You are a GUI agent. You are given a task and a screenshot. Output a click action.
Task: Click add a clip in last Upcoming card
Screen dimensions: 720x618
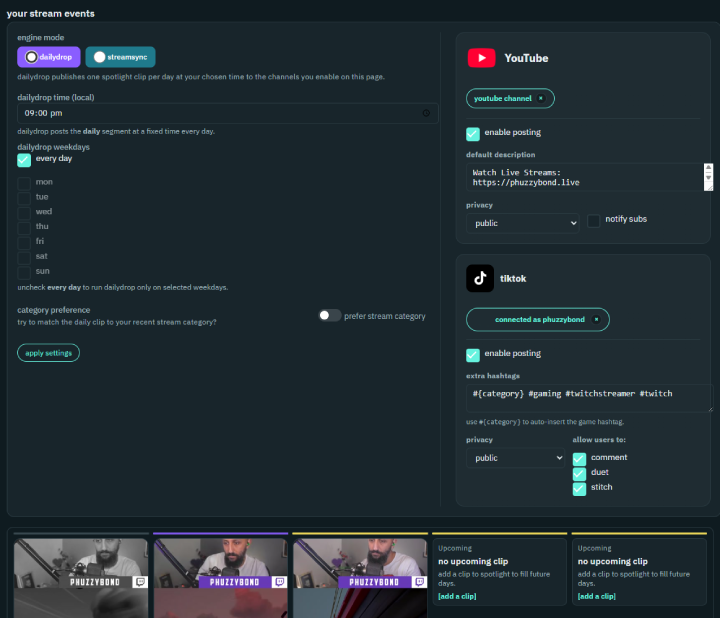tap(596, 596)
